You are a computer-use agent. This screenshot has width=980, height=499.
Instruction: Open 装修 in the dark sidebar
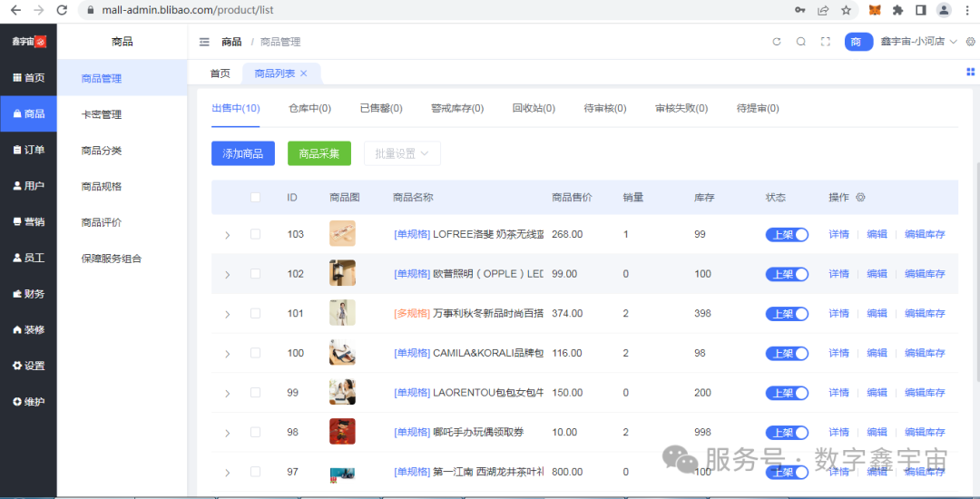coord(29,329)
